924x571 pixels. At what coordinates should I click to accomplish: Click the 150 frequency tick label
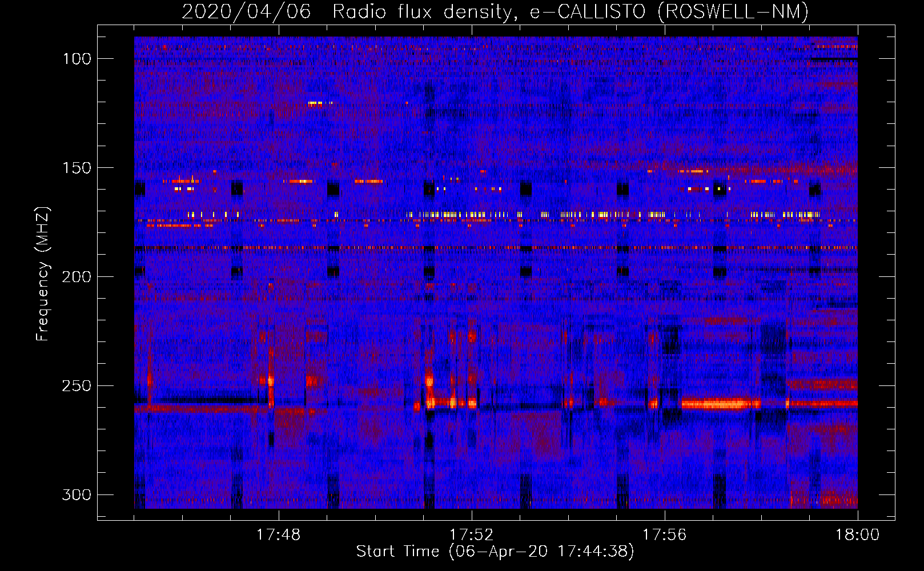click(77, 168)
